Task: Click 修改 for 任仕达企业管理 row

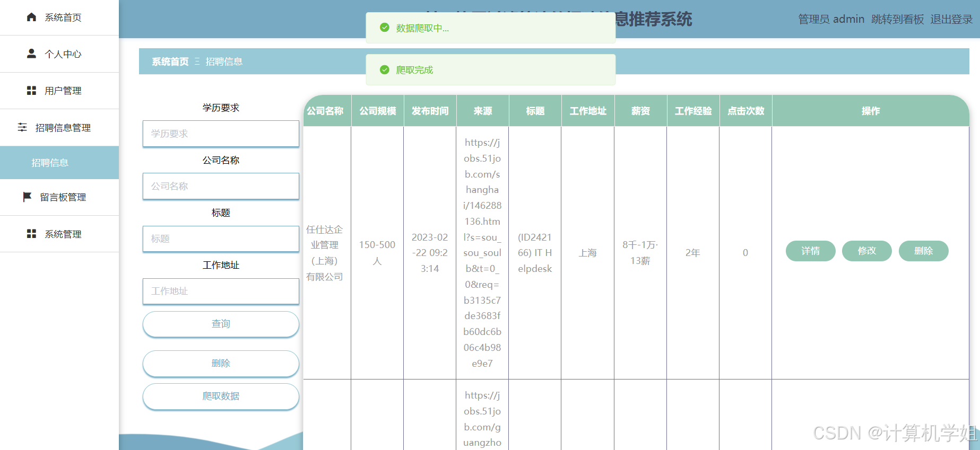Action: click(866, 251)
